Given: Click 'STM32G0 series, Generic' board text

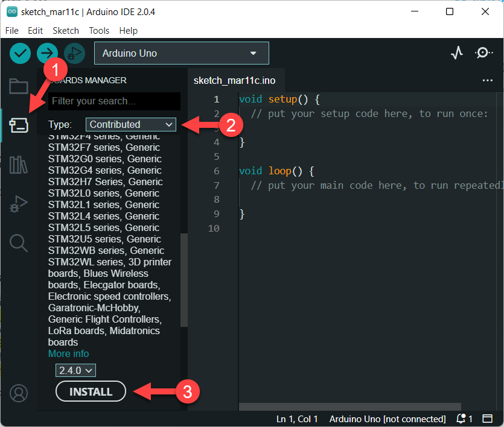Looking at the screenshot, I should (105, 159).
